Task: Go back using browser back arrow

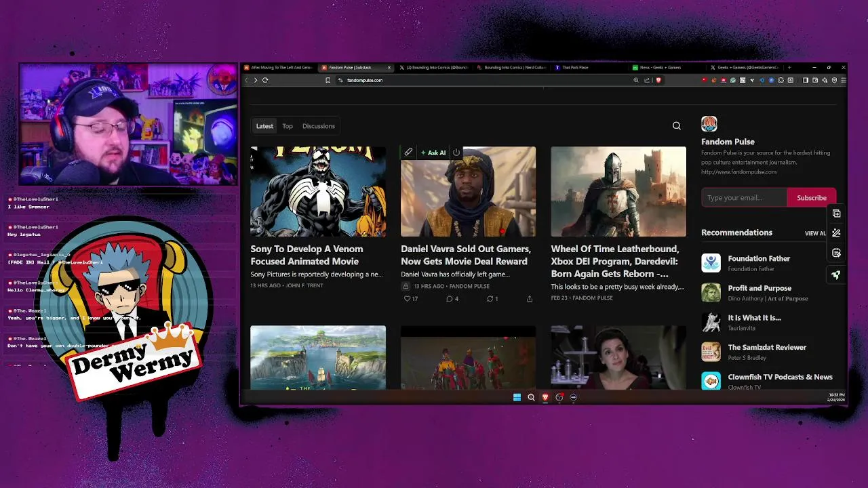Action: pyautogui.click(x=246, y=80)
